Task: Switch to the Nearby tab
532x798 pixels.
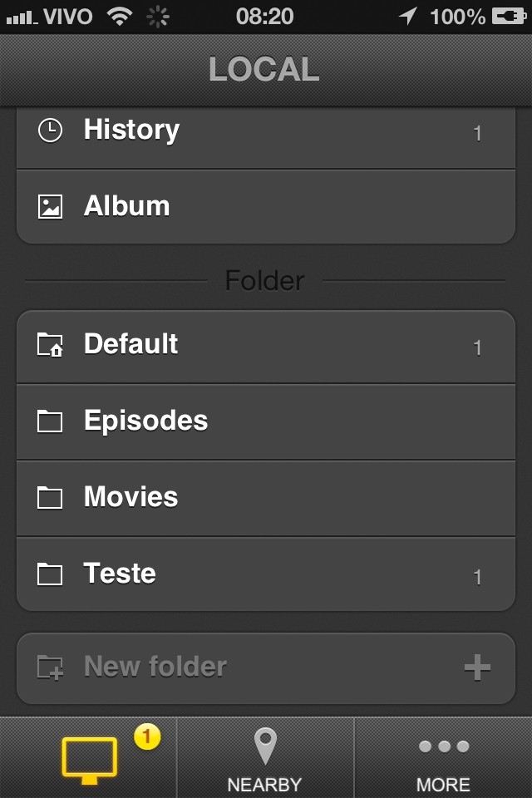Action: coord(265,758)
